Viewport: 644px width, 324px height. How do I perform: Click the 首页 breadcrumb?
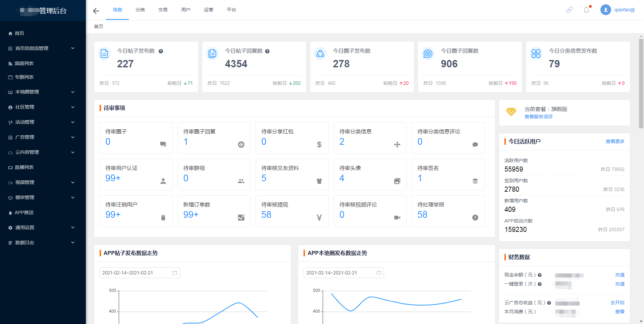click(x=99, y=26)
